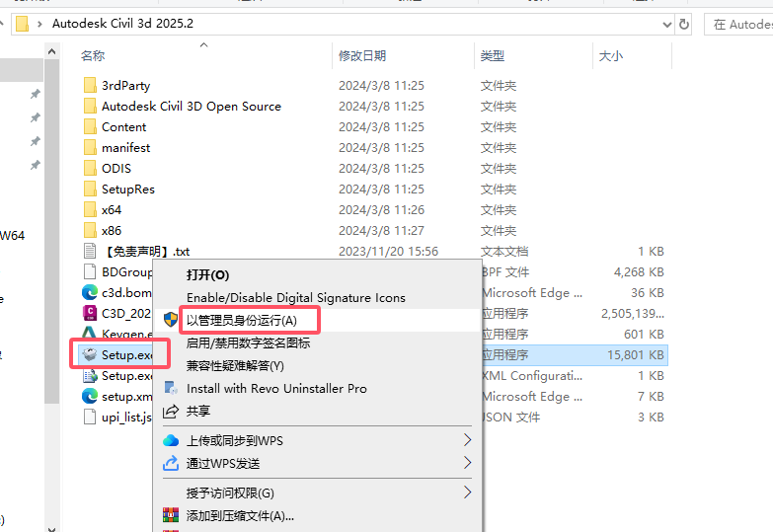Click the 2,505,139... size cell

point(633,313)
